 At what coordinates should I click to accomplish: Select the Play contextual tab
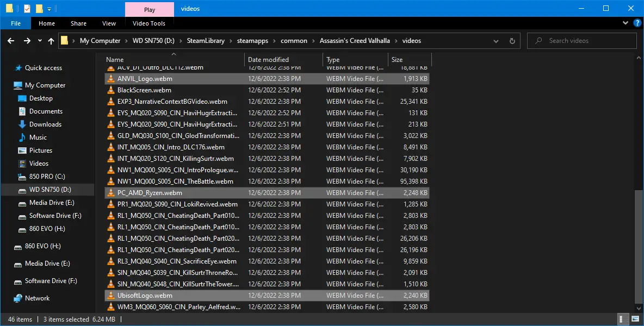click(x=150, y=9)
